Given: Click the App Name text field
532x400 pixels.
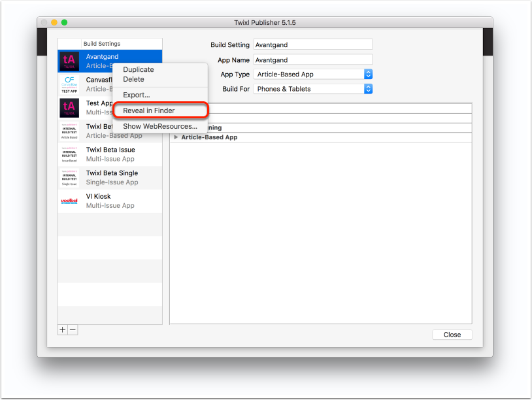Looking at the screenshot, I should pos(313,60).
